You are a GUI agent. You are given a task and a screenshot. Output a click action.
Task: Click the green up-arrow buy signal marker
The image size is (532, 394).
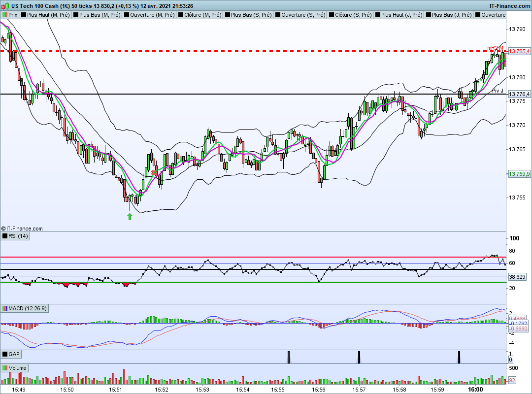pyautogui.click(x=130, y=216)
